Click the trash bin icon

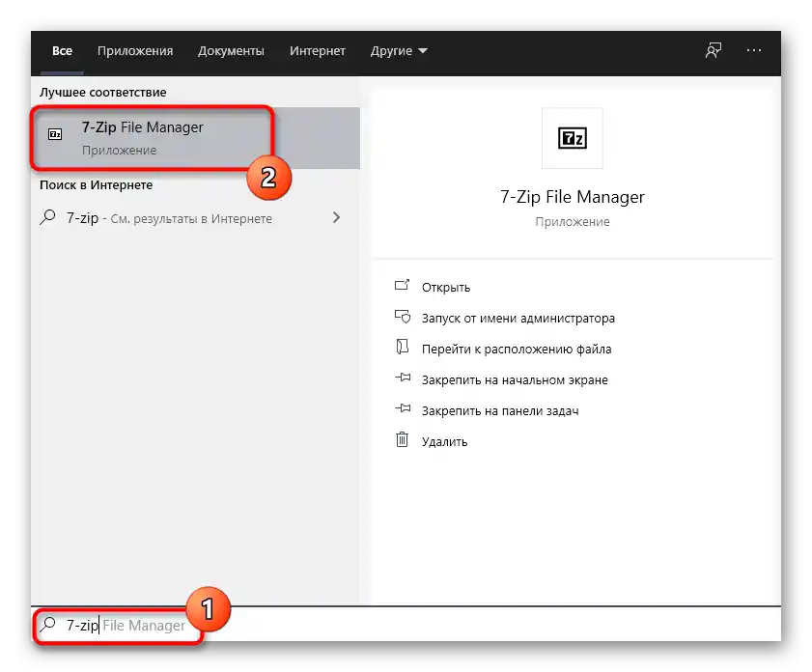[x=403, y=439]
